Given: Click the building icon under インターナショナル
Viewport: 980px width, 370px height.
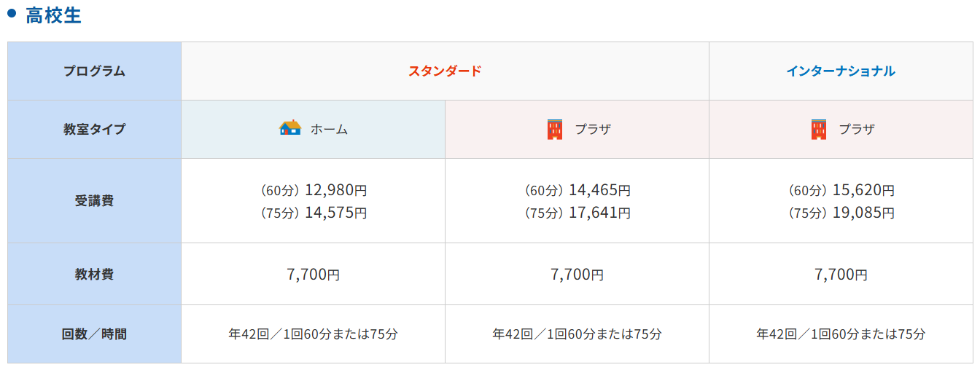Looking at the screenshot, I should tap(819, 129).
